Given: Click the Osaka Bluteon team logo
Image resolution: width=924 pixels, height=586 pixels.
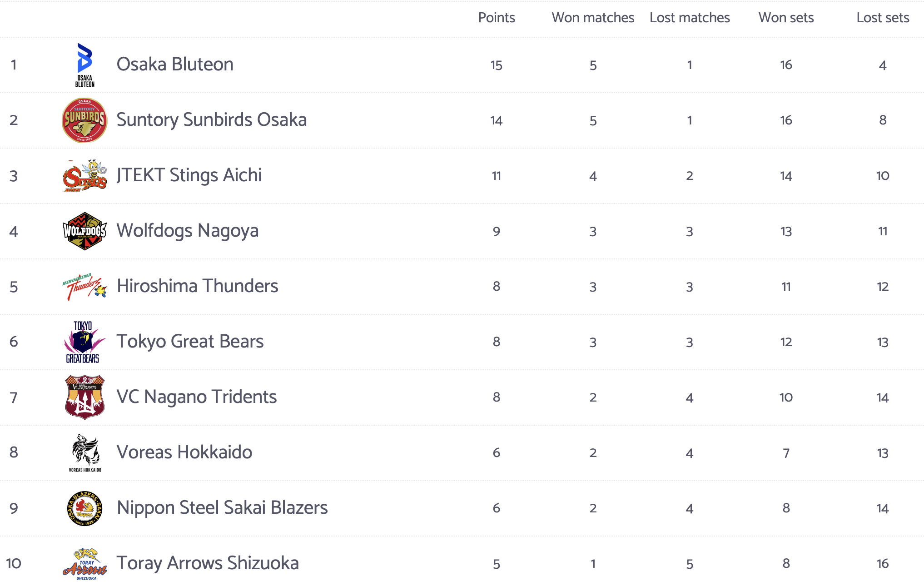Looking at the screenshot, I should tap(84, 65).
